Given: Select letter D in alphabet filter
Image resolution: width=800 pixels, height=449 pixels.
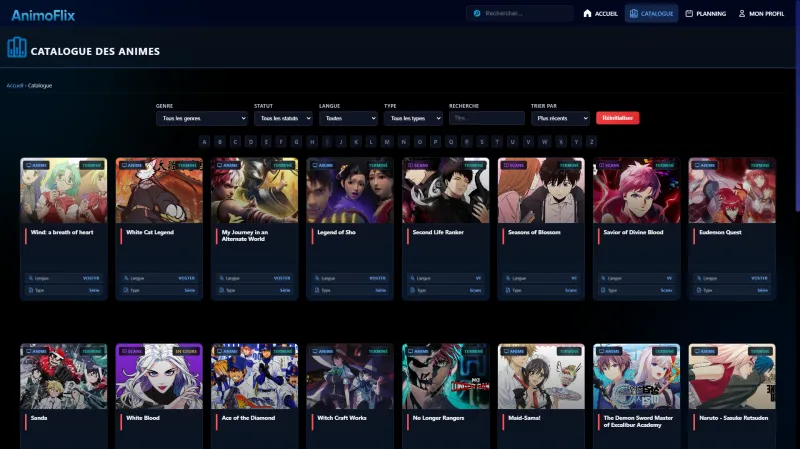Looking at the screenshot, I should [x=251, y=142].
